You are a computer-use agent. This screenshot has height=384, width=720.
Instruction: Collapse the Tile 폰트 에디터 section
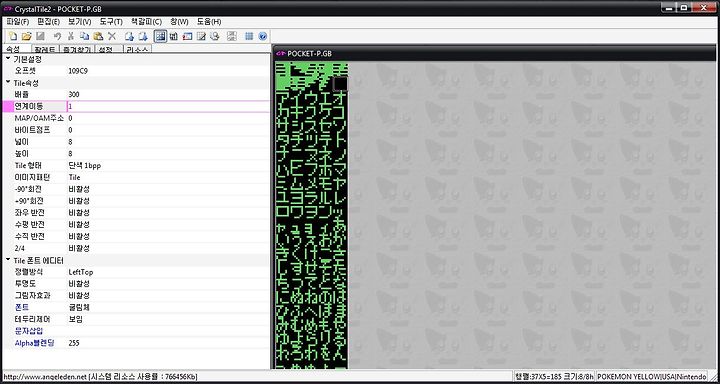(8, 260)
